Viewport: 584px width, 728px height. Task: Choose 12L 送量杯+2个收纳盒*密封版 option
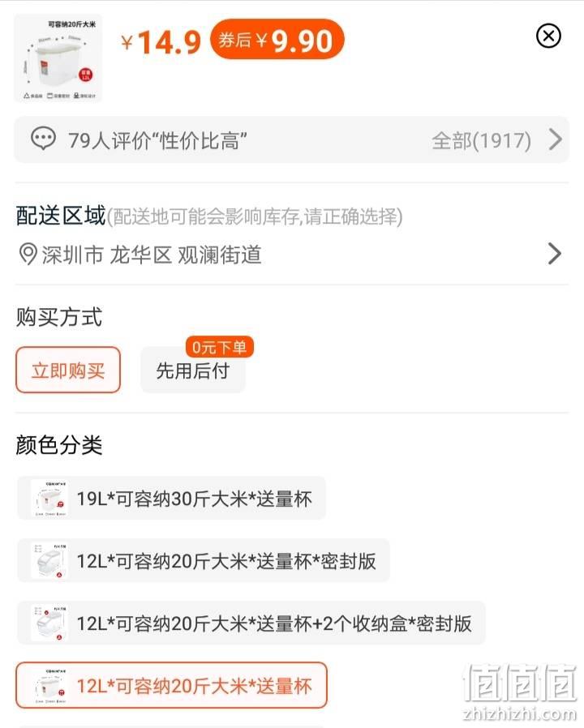[251, 623]
